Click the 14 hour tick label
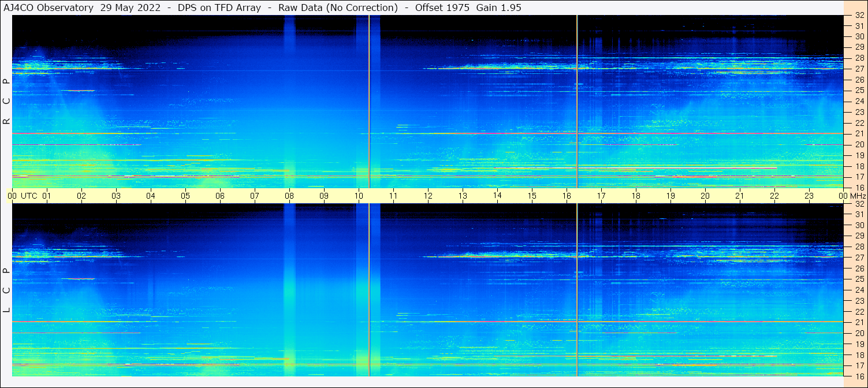This screenshot has height=388, width=868. (x=497, y=196)
